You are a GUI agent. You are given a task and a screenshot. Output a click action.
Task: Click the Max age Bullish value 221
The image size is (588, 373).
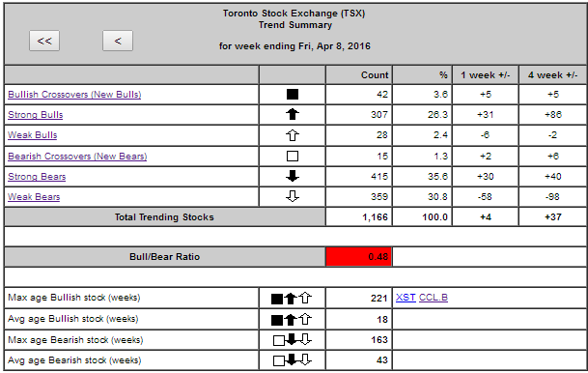coord(378,299)
